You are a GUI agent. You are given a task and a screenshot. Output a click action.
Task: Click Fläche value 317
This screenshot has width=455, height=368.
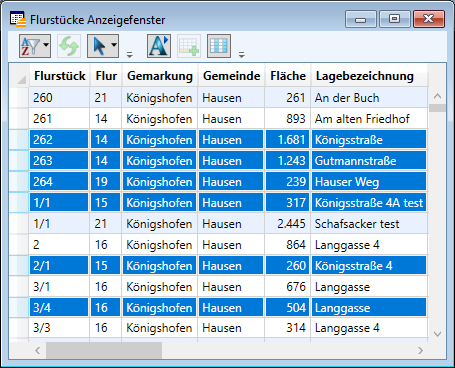(288, 203)
